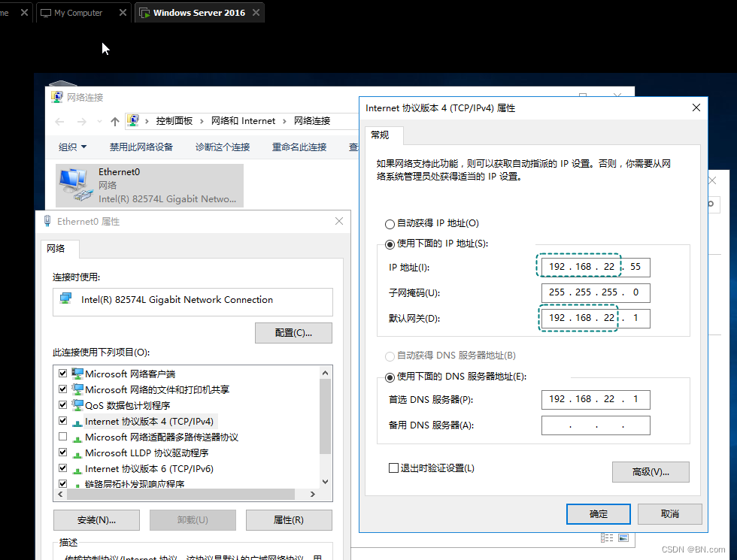Select the 常规 tab
This screenshot has width=737, height=560.
coord(384,135)
